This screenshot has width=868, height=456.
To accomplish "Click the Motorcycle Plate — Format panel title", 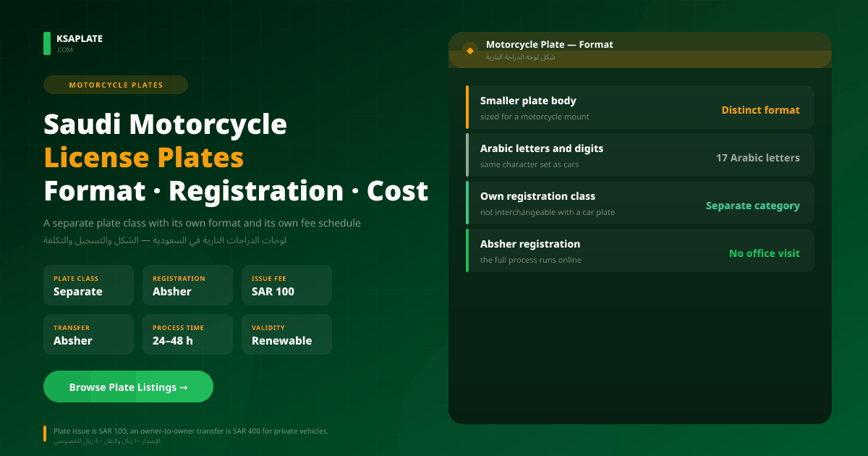I will point(549,45).
